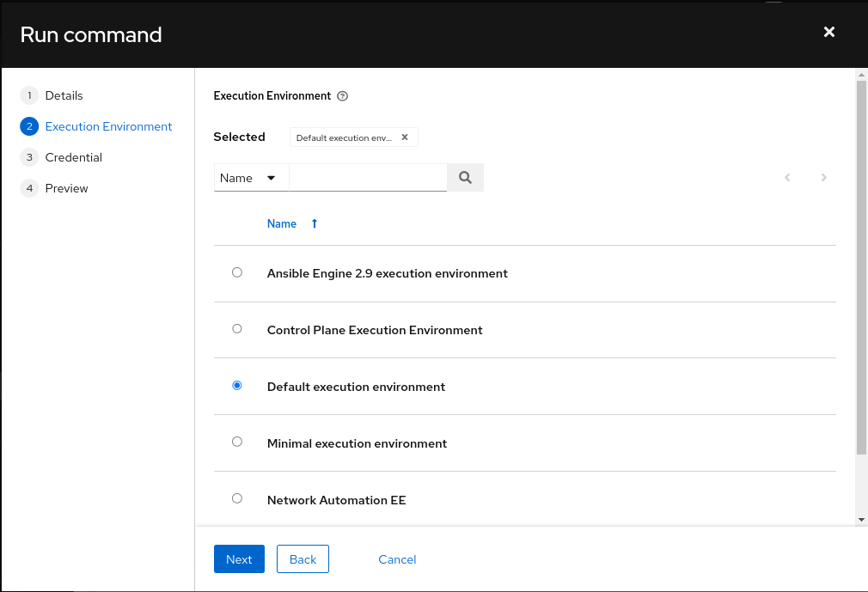Viewport: 868px width, 592px height.
Task: Go to the next results page chevron
Action: (823, 177)
